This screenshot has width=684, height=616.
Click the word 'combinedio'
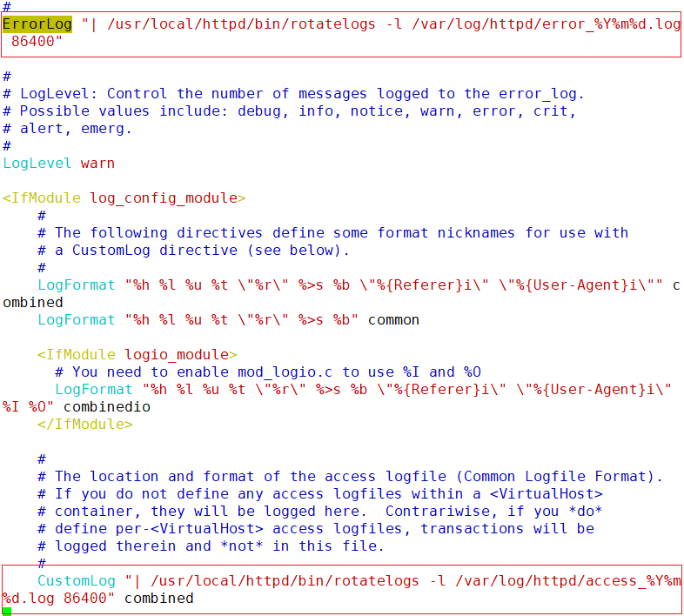click(107, 406)
